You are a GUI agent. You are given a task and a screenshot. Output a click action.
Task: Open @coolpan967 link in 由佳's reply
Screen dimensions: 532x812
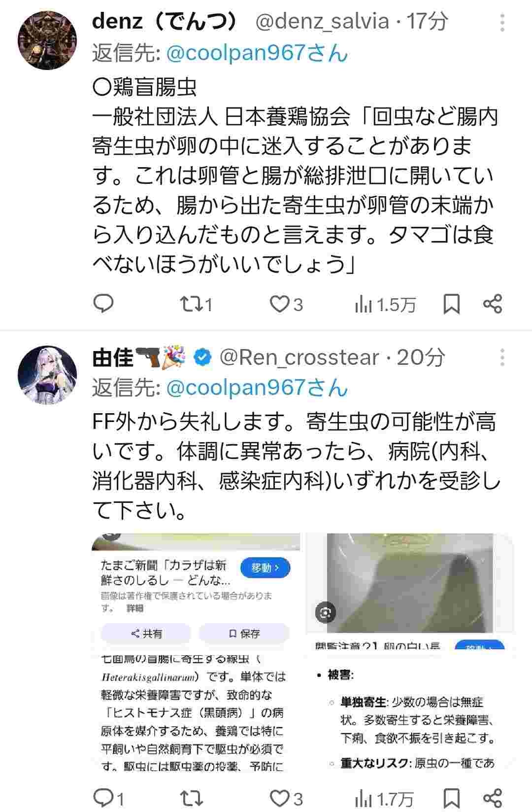tap(257, 388)
